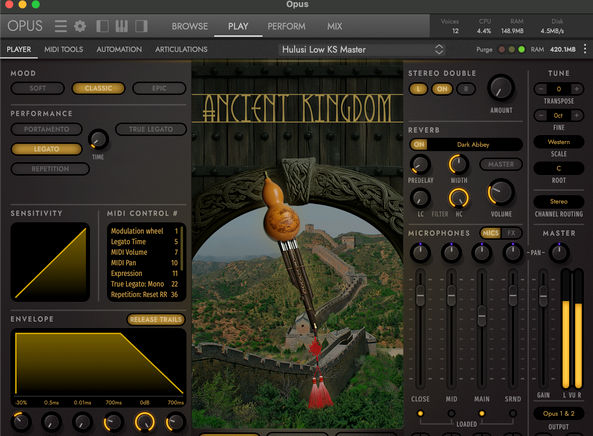Open the three-dot options menu
The height and width of the screenshot is (436, 593).
[585, 49]
